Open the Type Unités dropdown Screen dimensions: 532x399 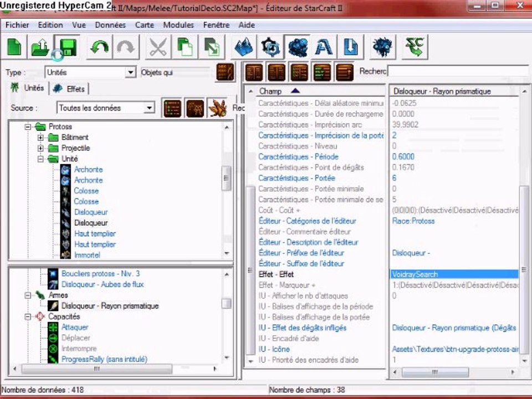130,72
